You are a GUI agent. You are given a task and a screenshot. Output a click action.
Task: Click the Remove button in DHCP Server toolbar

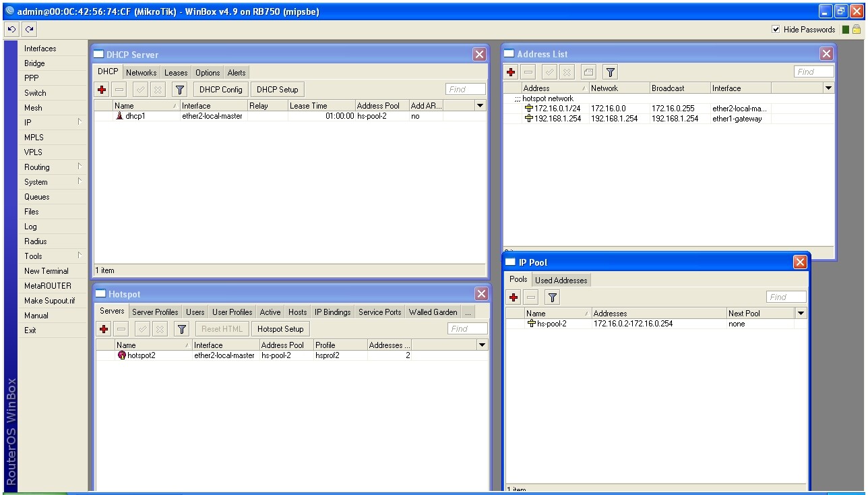click(x=119, y=90)
